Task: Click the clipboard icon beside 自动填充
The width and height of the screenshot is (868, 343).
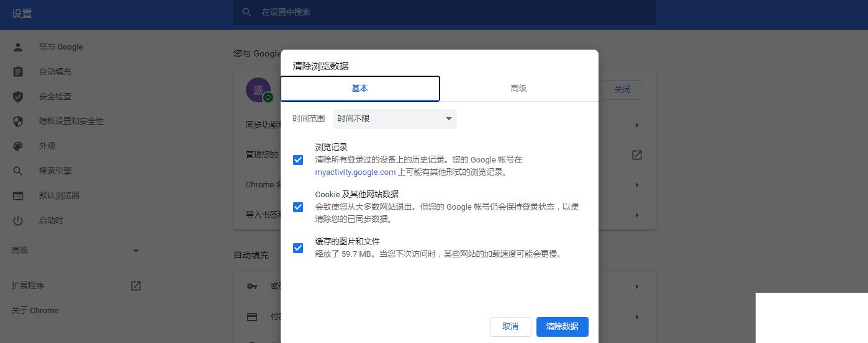Action: 18,72
